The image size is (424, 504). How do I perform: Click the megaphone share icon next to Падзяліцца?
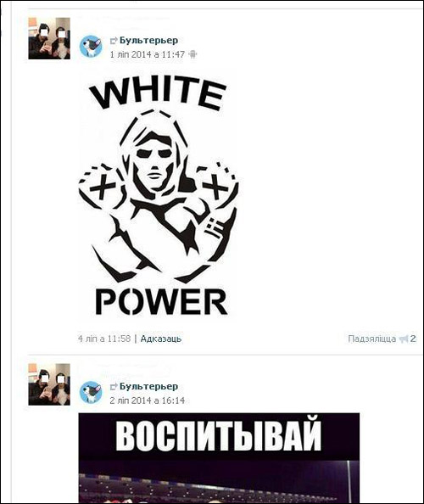pos(404,339)
